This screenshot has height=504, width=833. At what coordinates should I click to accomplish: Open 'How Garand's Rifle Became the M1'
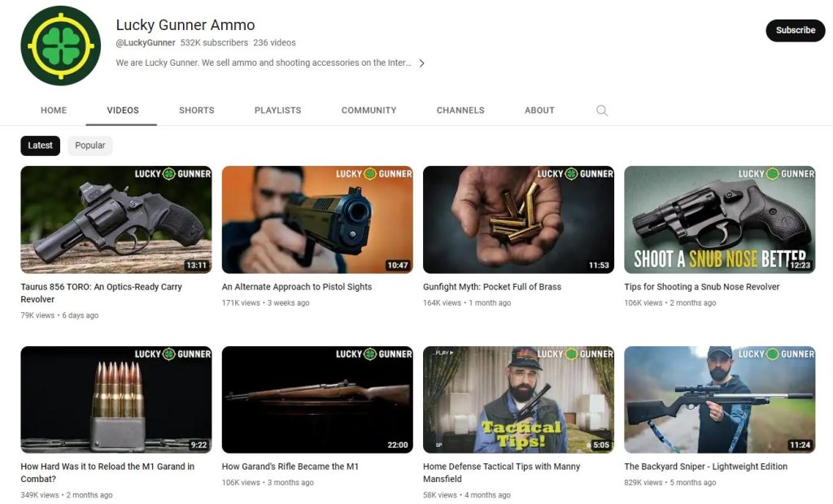[x=317, y=398]
